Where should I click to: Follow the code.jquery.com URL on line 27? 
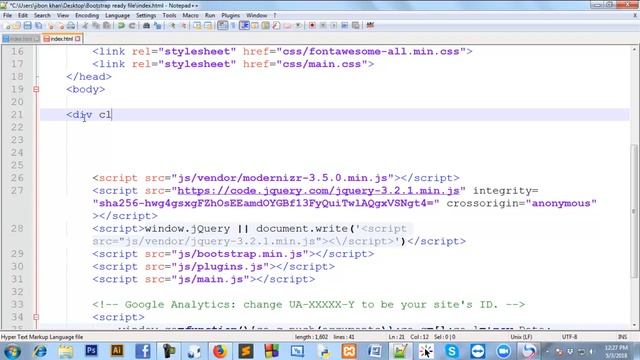pyautogui.click(x=318, y=191)
